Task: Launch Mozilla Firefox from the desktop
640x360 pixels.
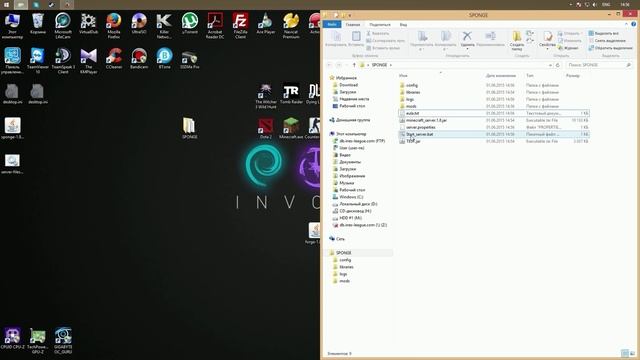Action: [x=113, y=25]
